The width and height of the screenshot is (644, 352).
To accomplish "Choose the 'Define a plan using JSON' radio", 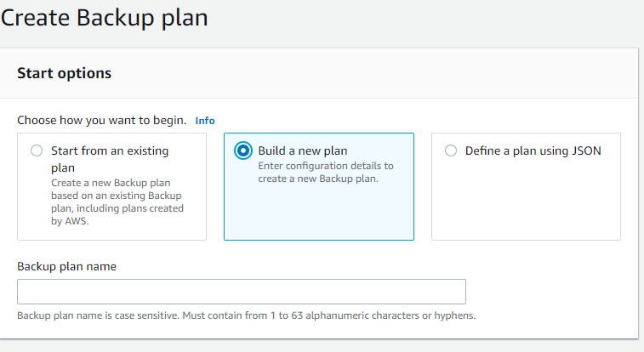I will (x=451, y=150).
